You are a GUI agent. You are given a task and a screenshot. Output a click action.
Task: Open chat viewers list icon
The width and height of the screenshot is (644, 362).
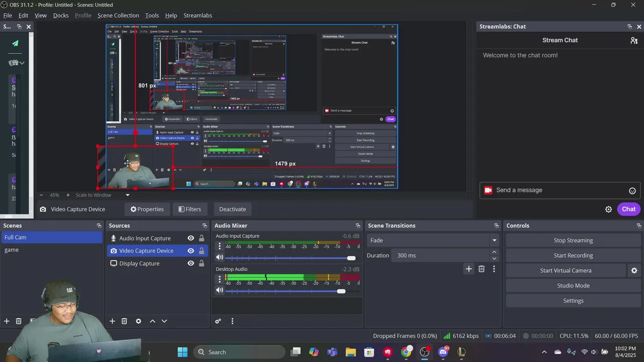(x=634, y=40)
